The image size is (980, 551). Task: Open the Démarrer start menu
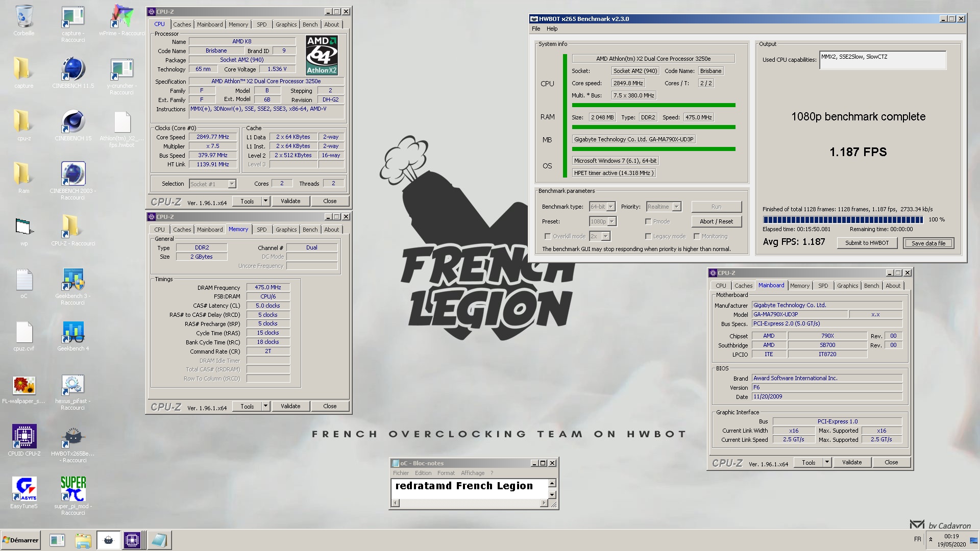click(21, 540)
